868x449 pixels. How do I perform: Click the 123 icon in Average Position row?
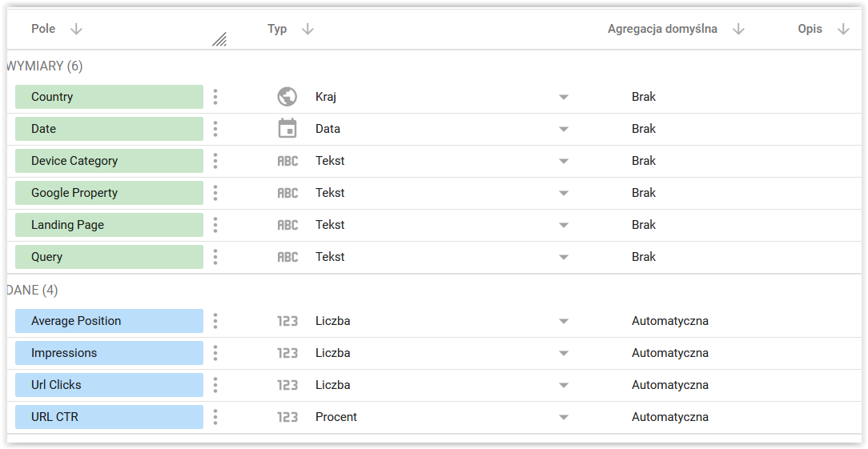(287, 321)
